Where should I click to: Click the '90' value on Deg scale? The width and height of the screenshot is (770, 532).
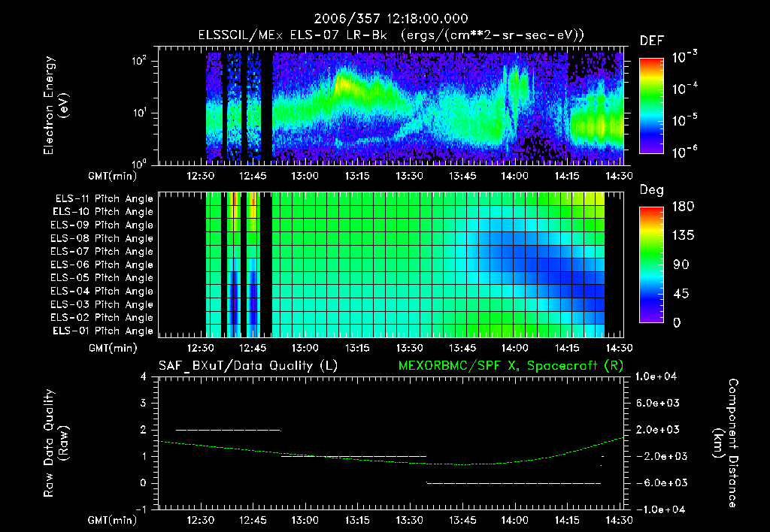click(681, 265)
